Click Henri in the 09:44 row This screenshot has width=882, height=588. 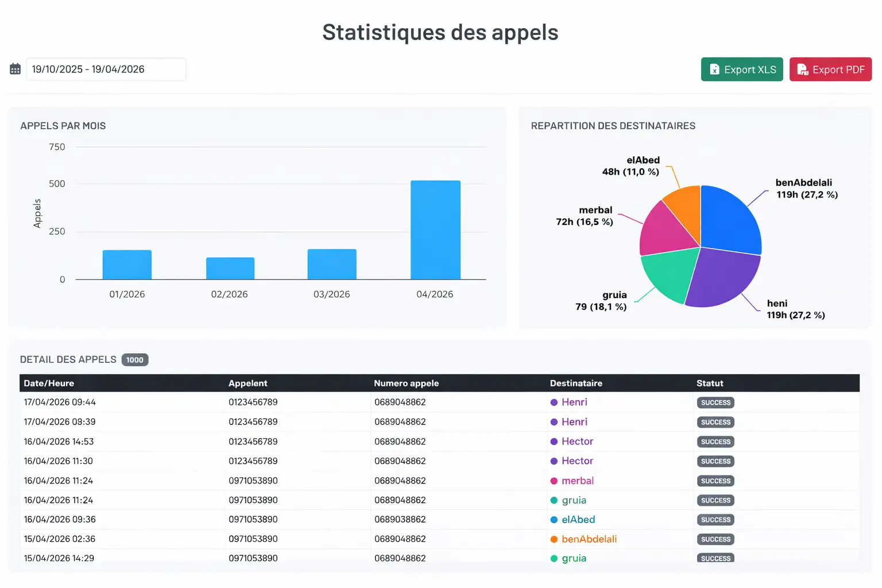point(574,402)
